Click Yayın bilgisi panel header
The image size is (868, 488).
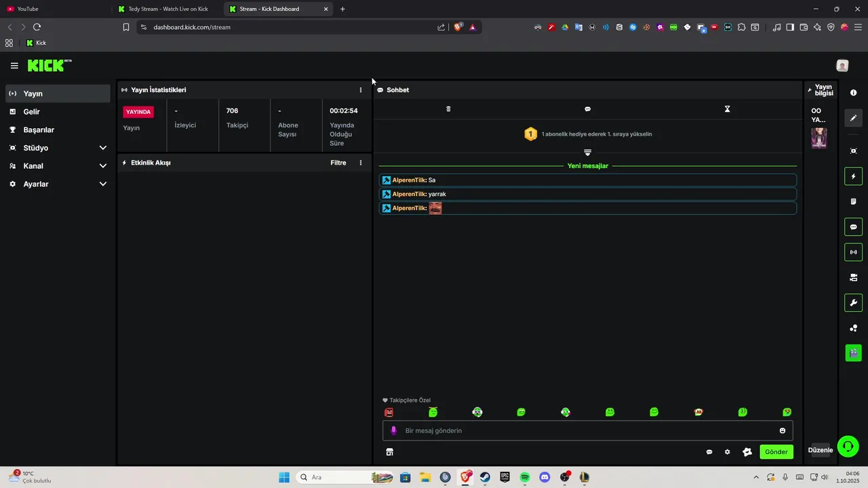[x=821, y=89]
